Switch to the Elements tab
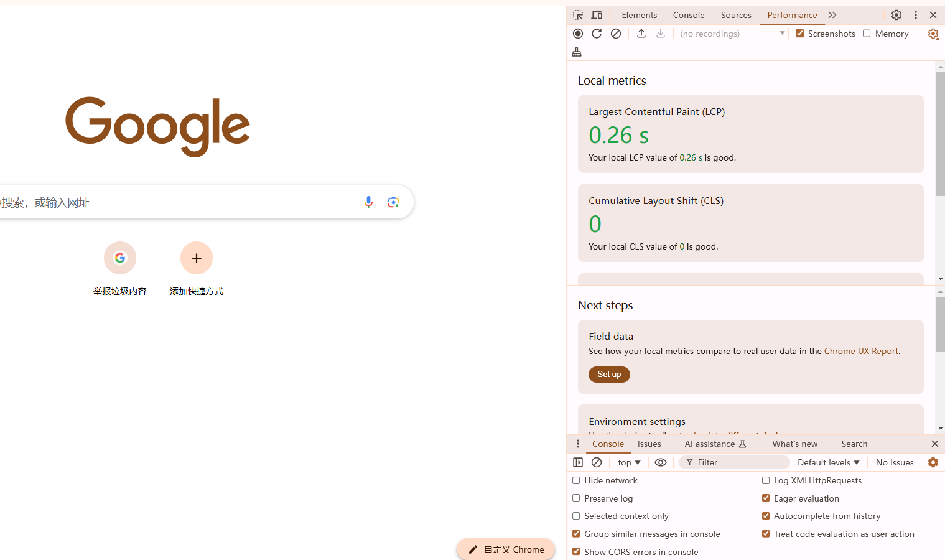Screen dimensions: 945x560 pos(639,15)
